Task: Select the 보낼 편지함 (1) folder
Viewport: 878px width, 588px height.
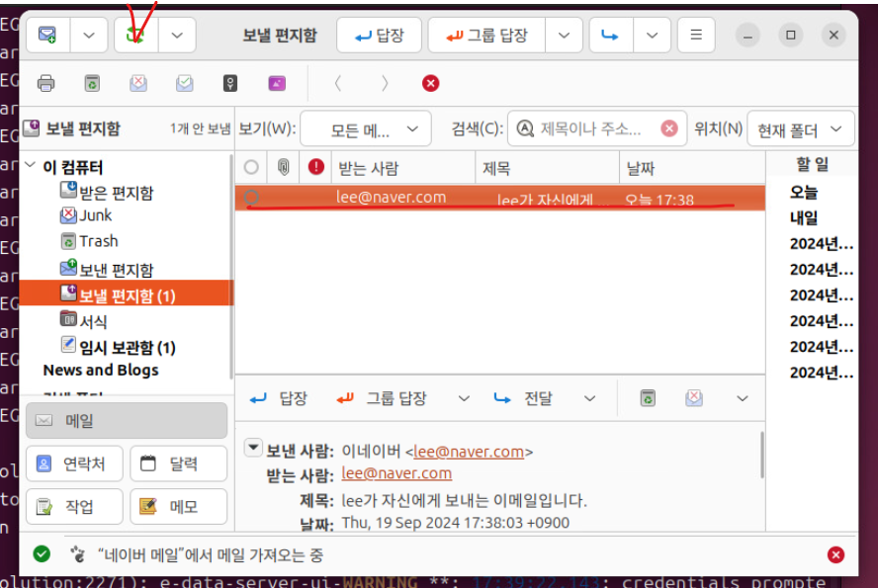Action: (127, 294)
